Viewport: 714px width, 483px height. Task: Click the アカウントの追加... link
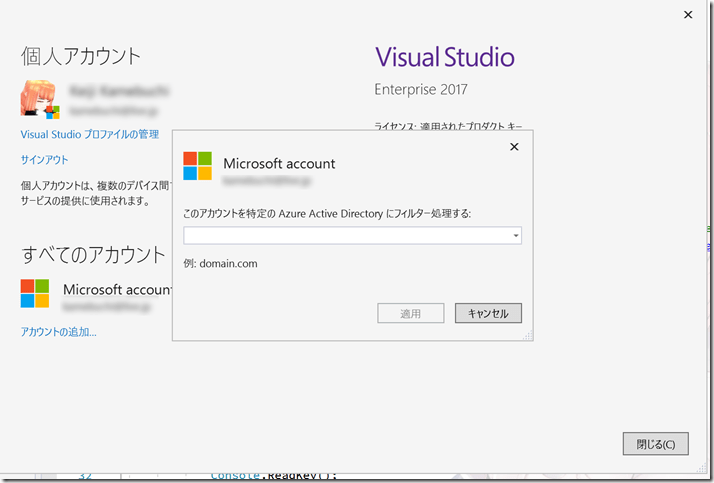58,332
